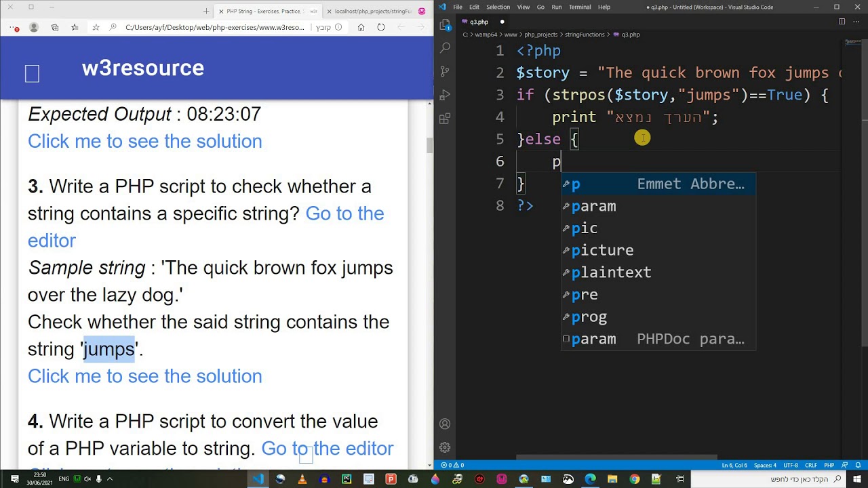
Task: Open the Edit menu in VS Code
Action: (x=475, y=7)
